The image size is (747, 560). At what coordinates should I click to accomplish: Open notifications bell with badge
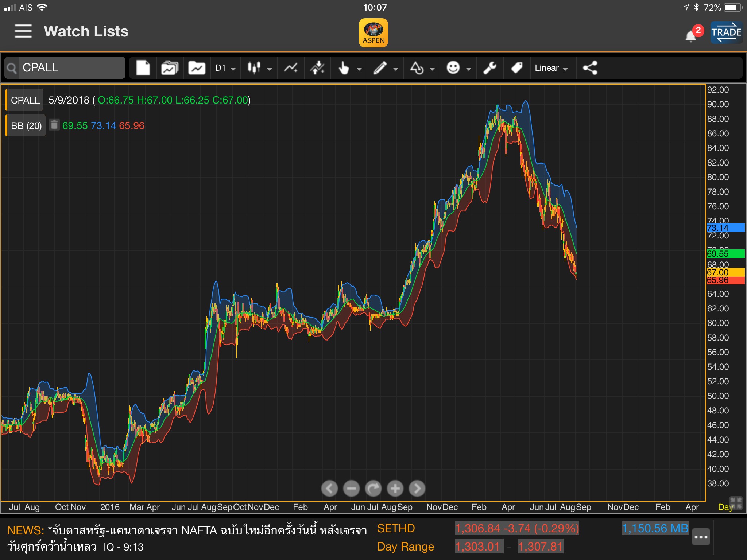[x=693, y=34]
